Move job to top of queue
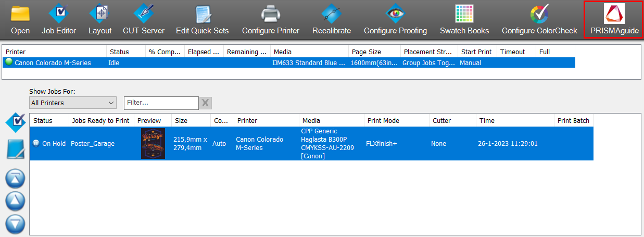 (x=15, y=178)
